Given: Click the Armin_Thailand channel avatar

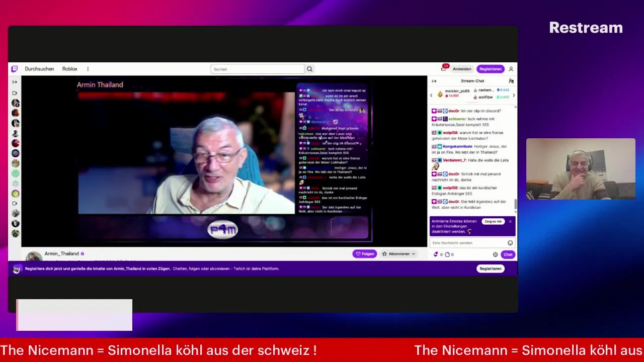Looking at the screenshot, I should tap(34, 256).
